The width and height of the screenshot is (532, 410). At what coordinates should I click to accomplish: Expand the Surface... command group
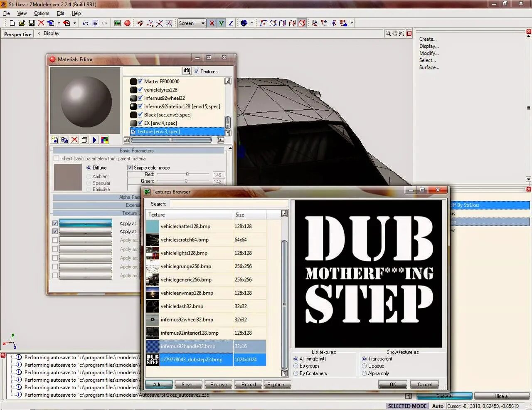[x=429, y=67]
